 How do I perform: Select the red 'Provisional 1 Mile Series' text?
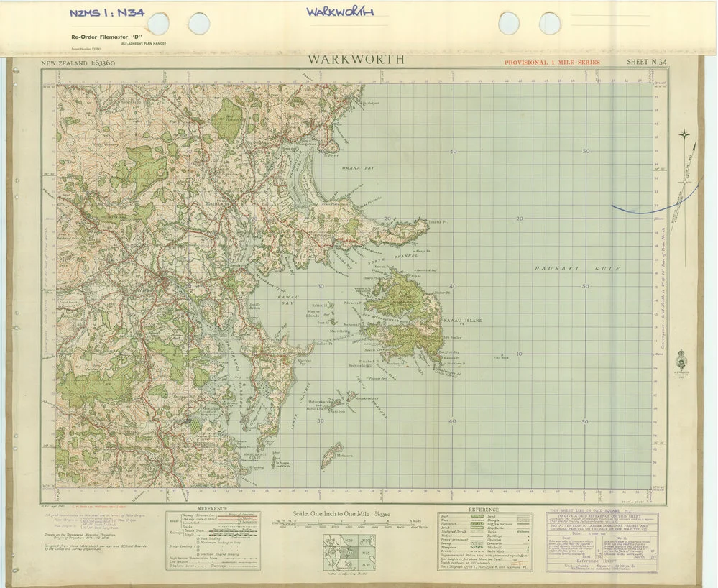click(x=552, y=63)
